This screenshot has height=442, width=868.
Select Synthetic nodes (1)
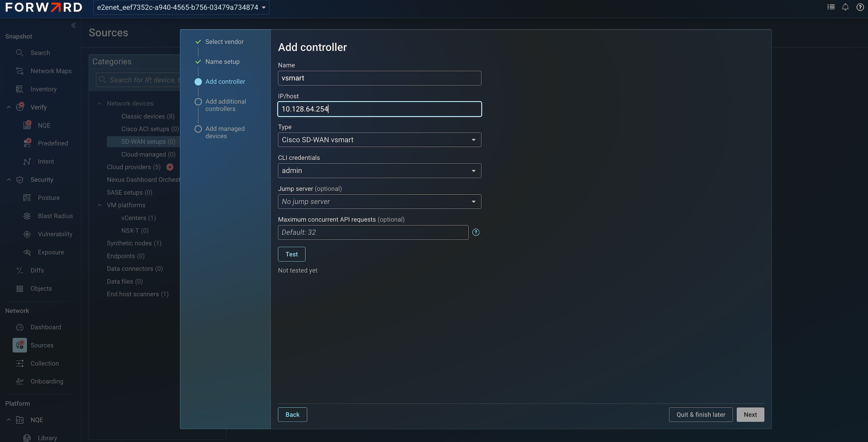click(x=134, y=243)
